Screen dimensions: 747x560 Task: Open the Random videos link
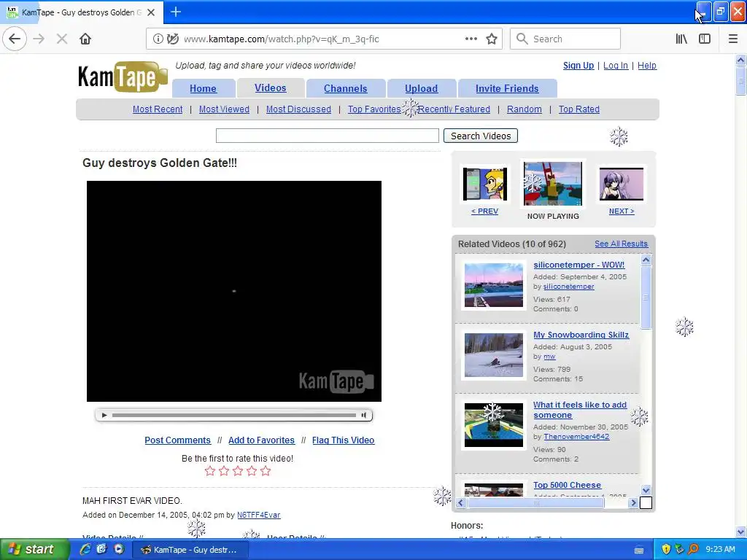pyautogui.click(x=524, y=109)
